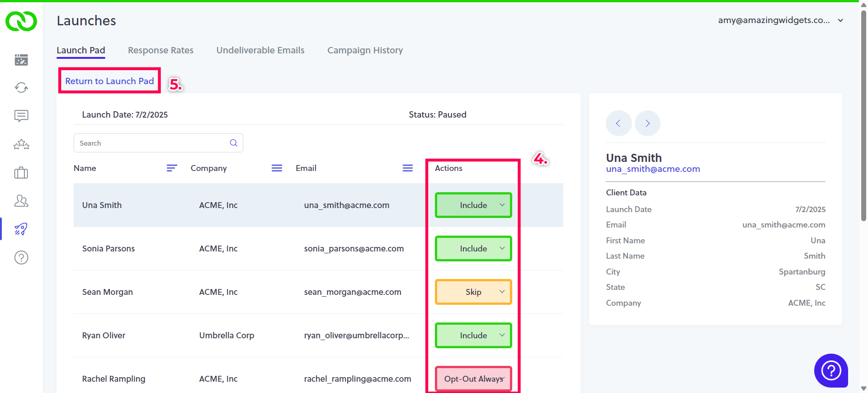Click the Return to Launch Pad link

point(109,81)
